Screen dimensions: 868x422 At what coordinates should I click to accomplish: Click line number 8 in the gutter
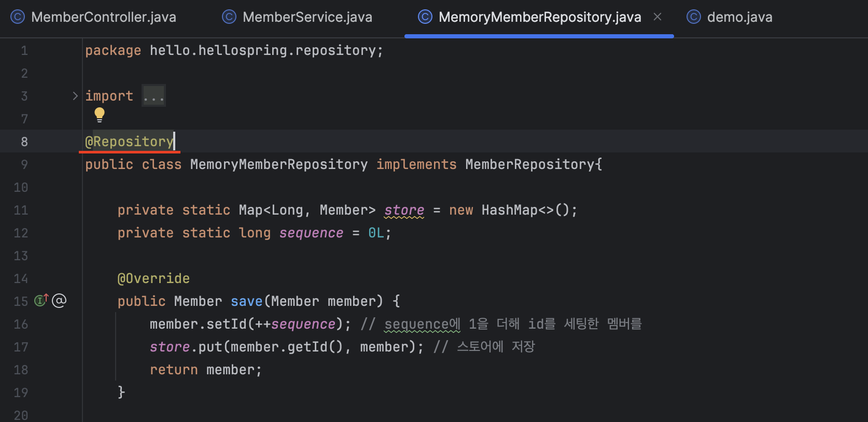pyautogui.click(x=24, y=142)
